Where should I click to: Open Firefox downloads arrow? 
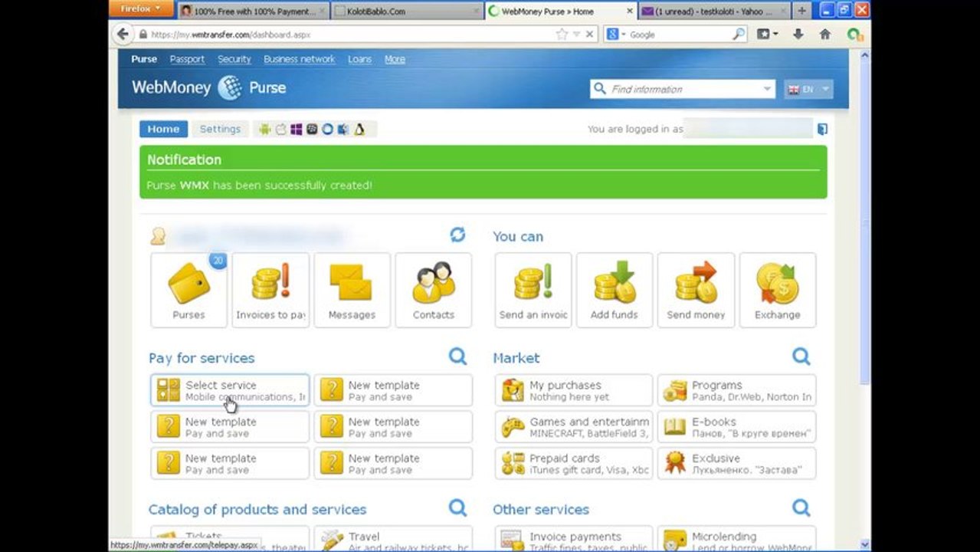tap(798, 34)
